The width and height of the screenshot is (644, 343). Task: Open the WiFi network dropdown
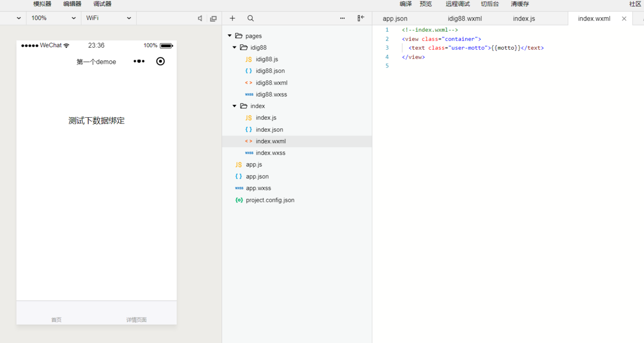coord(109,18)
